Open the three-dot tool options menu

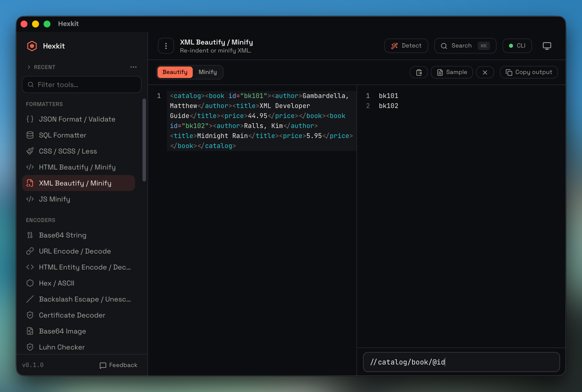pyautogui.click(x=166, y=46)
